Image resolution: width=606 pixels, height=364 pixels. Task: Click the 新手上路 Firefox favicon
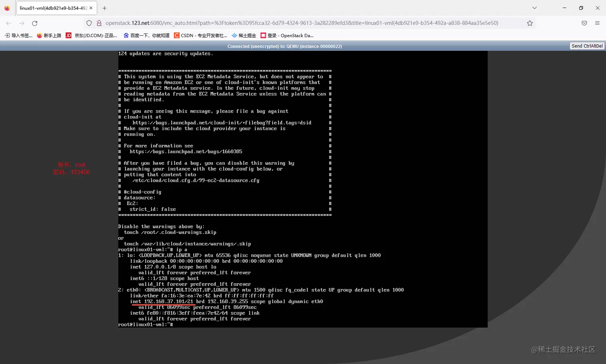point(39,36)
